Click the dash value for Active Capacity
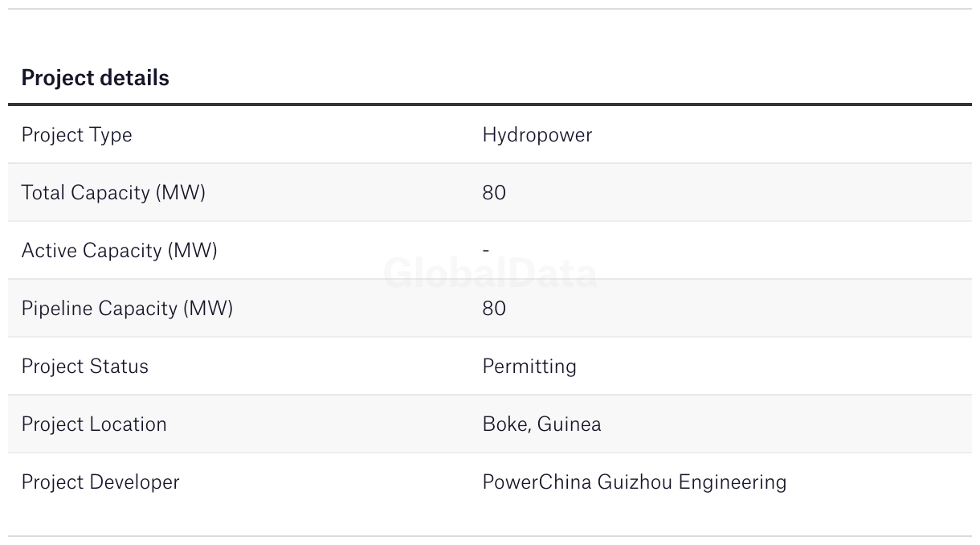The image size is (980, 545). click(x=486, y=251)
